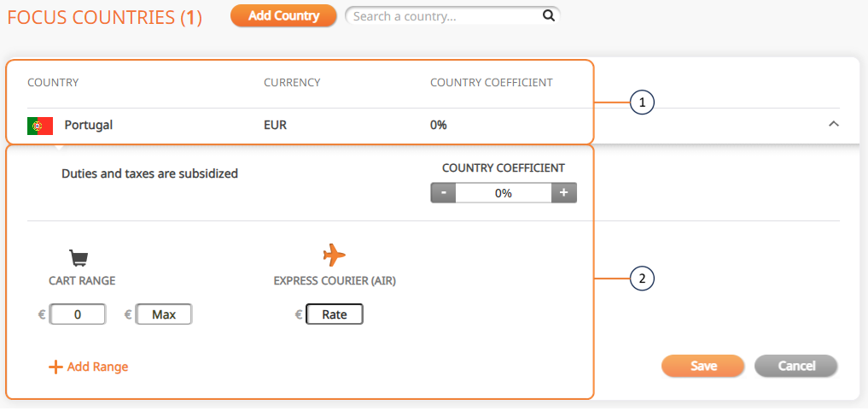This screenshot has width=868, height=411.
Task: Increase country coefficient with plus button
Action: point(564,193)
